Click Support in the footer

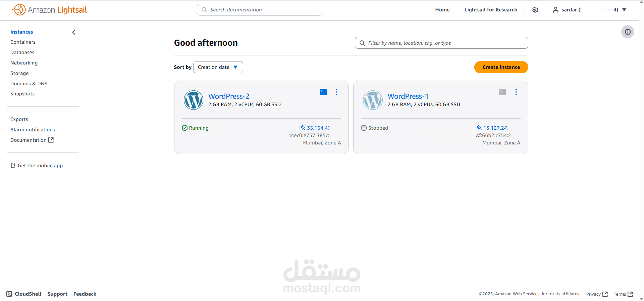tap(57, 294)
